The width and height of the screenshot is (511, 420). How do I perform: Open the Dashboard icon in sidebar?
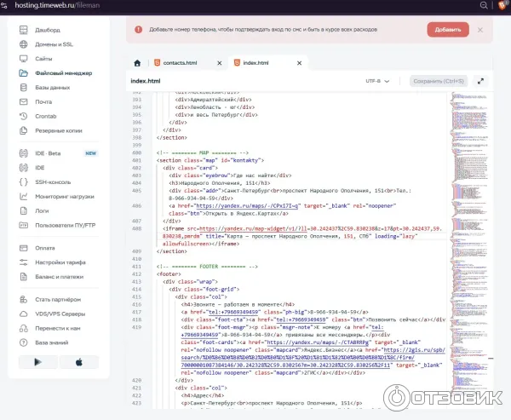24,30
